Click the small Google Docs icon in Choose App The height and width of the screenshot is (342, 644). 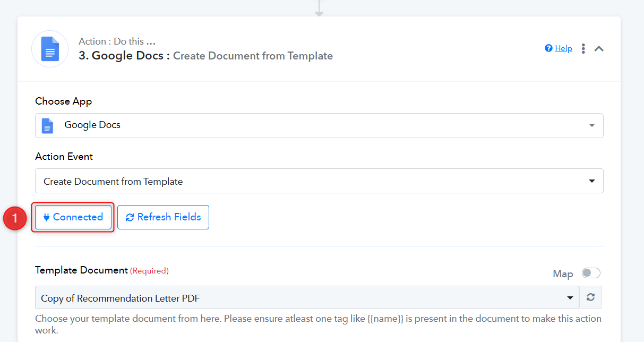click(48, 125)
